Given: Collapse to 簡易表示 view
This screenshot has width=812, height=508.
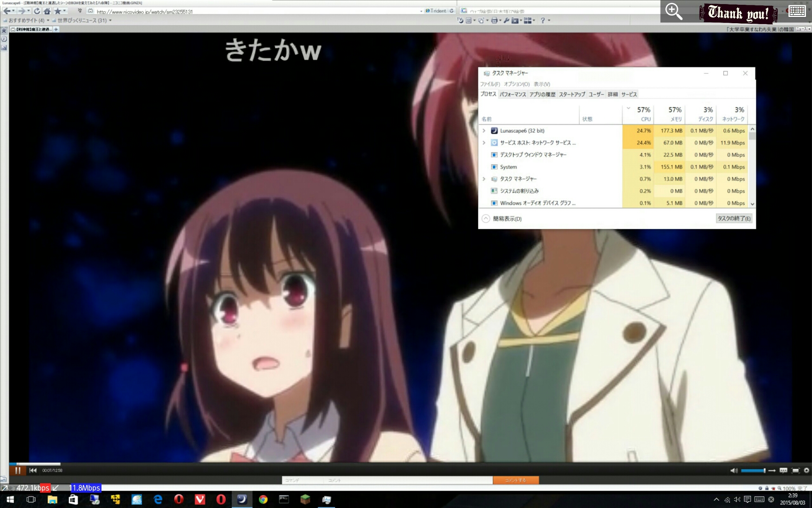Looking at the screenshot, I should point(502,219).
